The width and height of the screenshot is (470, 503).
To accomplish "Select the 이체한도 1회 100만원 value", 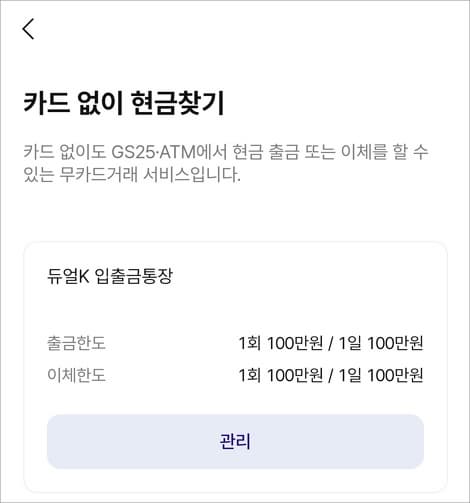I will pos(281,375).
